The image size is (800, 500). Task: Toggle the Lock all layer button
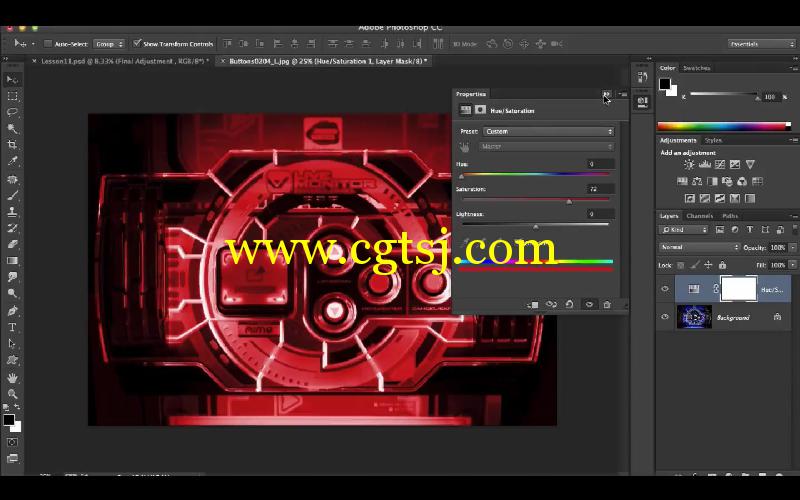pyautogui.click(x=722, y=265)
